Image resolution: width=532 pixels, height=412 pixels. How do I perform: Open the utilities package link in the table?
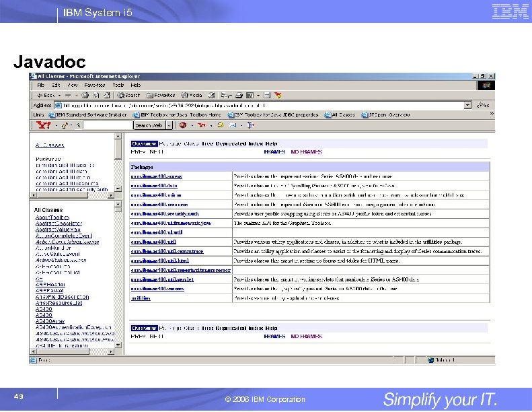(141, 298)
